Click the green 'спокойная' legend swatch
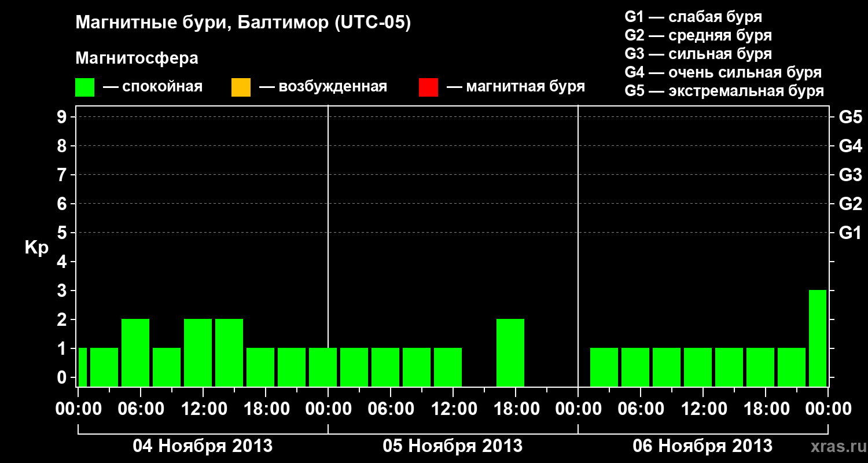Viewport: 868px width, 463px height. 85,87
